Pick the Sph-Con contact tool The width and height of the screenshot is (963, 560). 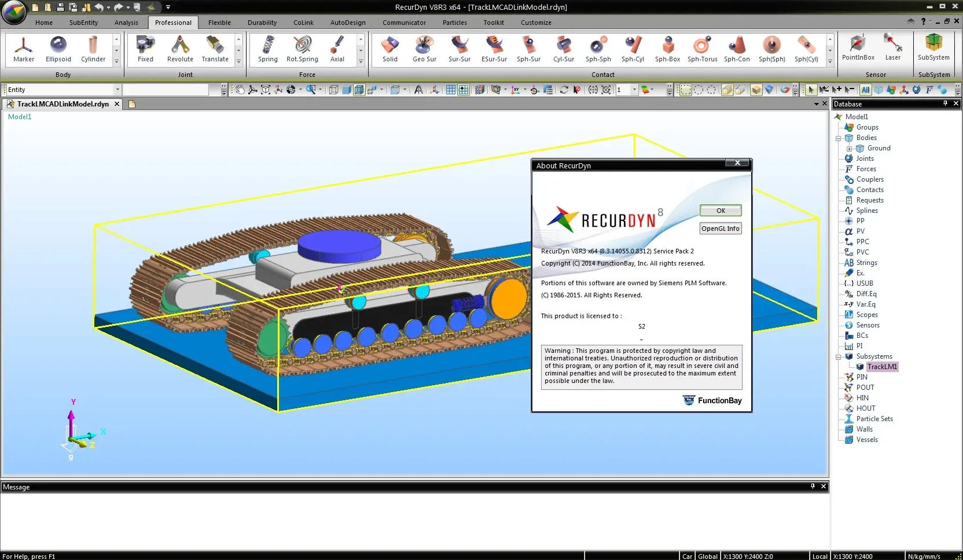(x=737, y=49)
